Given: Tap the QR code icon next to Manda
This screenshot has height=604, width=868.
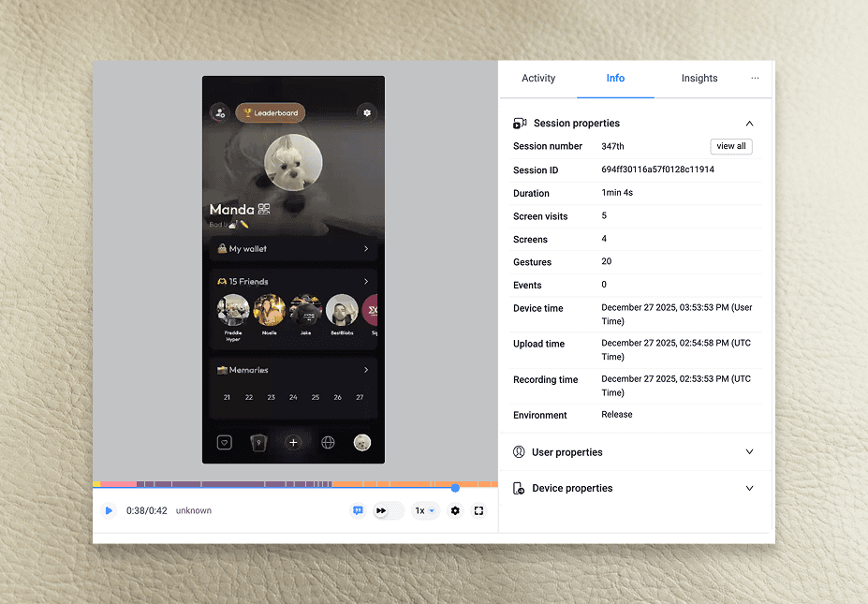Looking at the screenshot, I should click(264, 209).
